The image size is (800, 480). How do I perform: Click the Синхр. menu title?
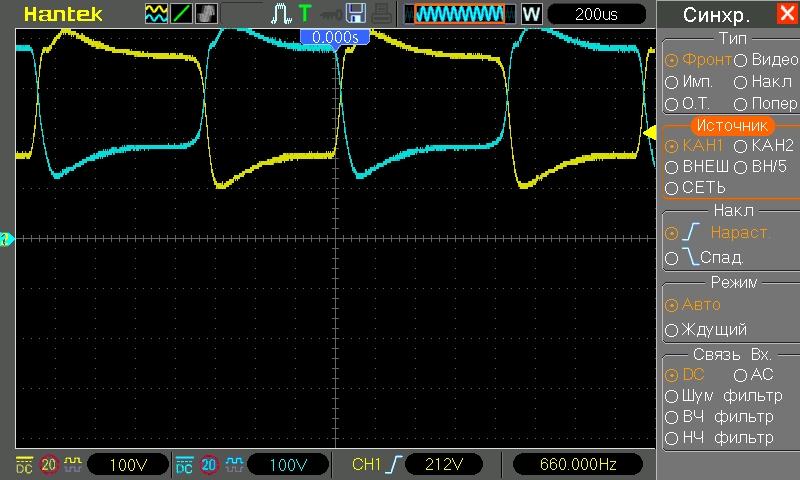(x=715, y=15)
